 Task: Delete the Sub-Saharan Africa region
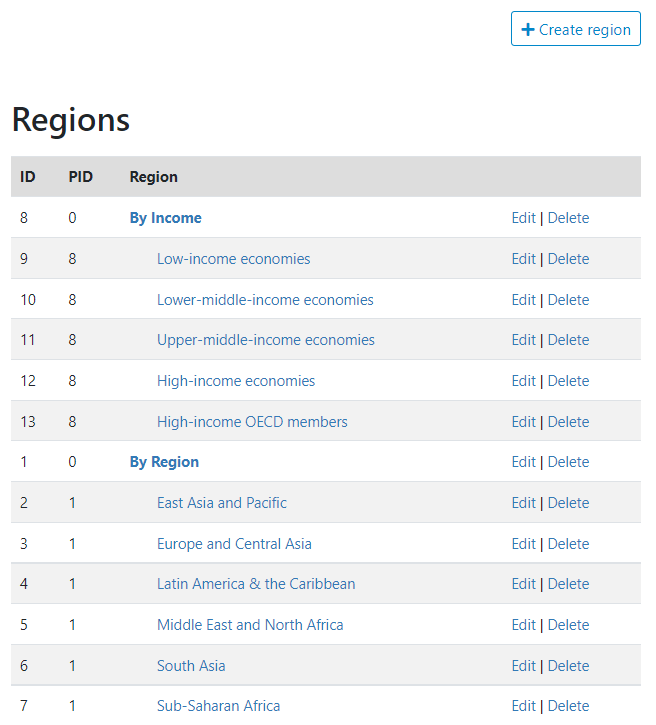568,706
